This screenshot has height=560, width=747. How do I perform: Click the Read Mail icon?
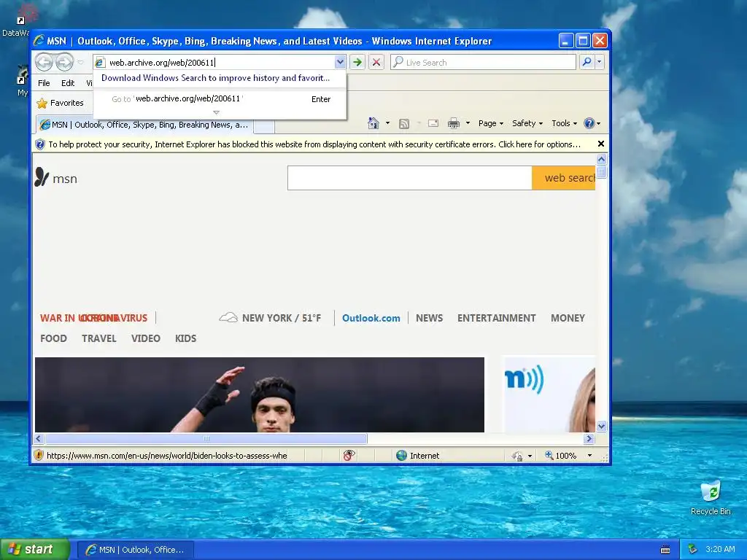click(433, 123)
